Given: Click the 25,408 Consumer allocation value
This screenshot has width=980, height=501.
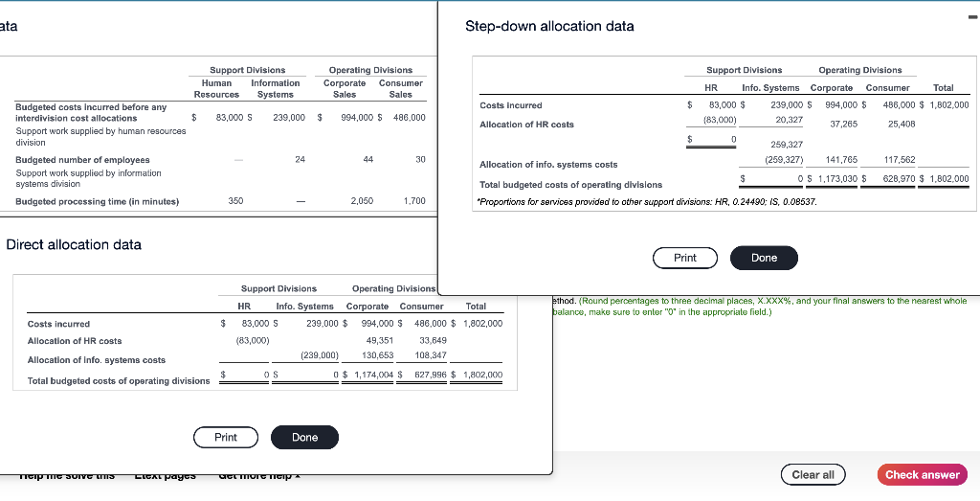Looking at the screenshot, I should 902,124.
